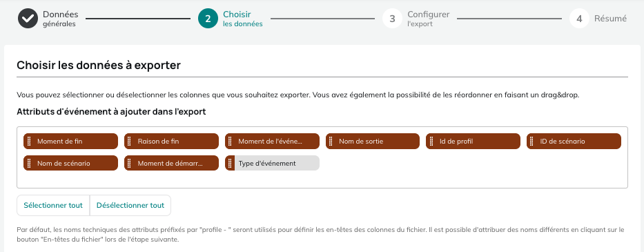Click the heading Choisir les données à exporter
This screenshot has width=644, height=252.
pos(99,65)
